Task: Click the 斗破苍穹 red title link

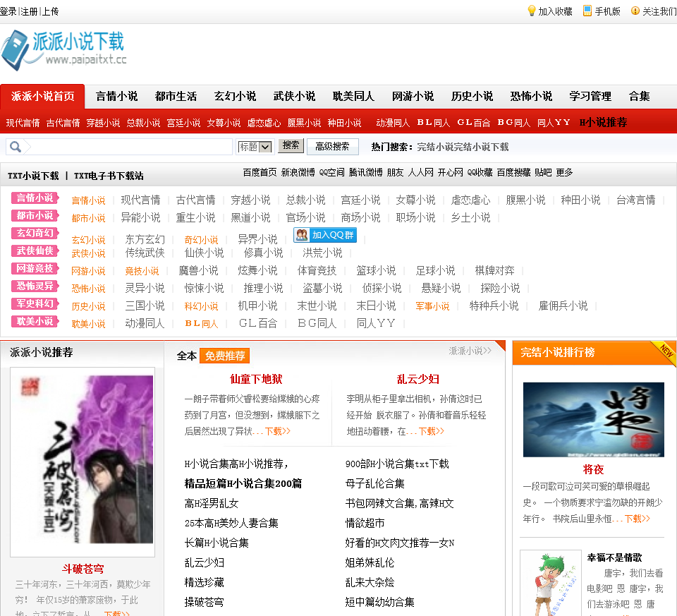Action: pyautogui.click(x=83, y=569)
